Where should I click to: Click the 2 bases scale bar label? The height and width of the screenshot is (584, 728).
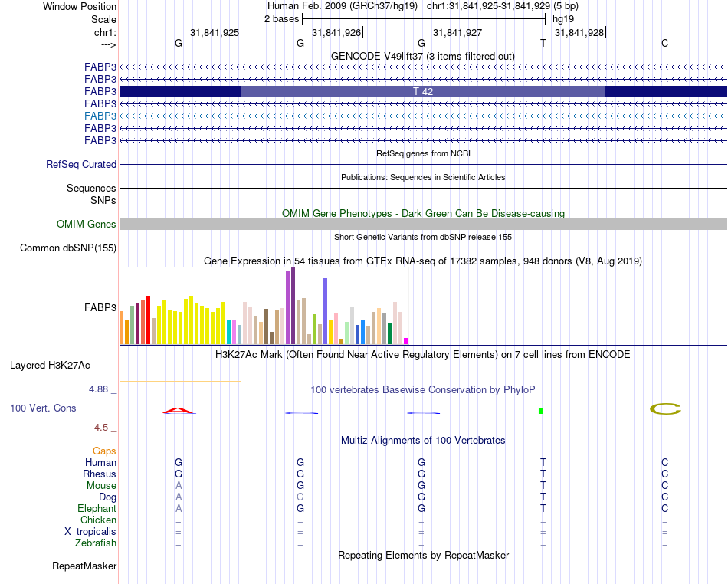[x=282, y=19]
